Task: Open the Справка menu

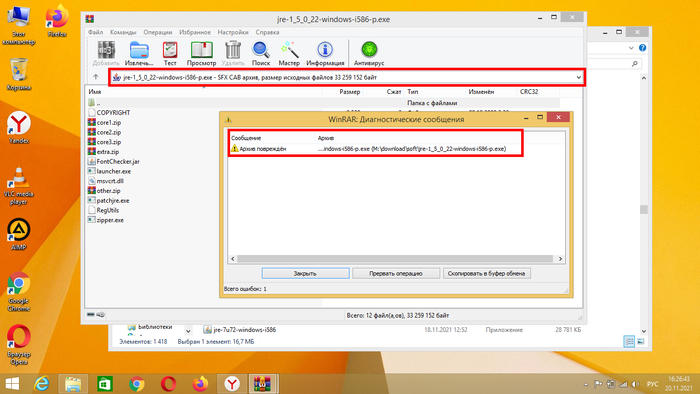Action: coord(267,32)
